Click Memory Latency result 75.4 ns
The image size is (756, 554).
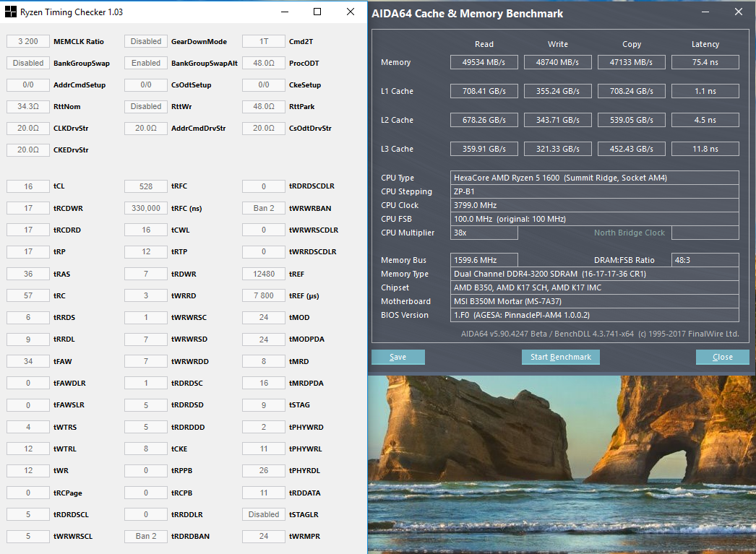coord(705,62)
